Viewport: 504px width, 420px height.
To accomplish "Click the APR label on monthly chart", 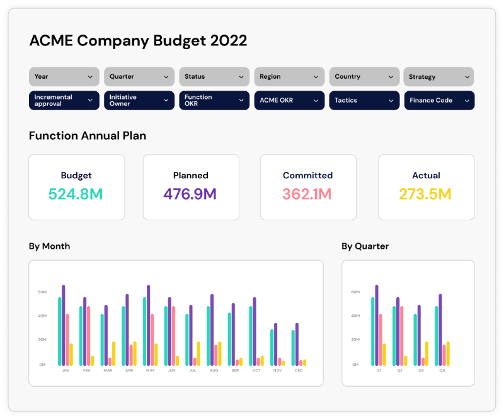I will pyautogui.click(x=129, y=370).
